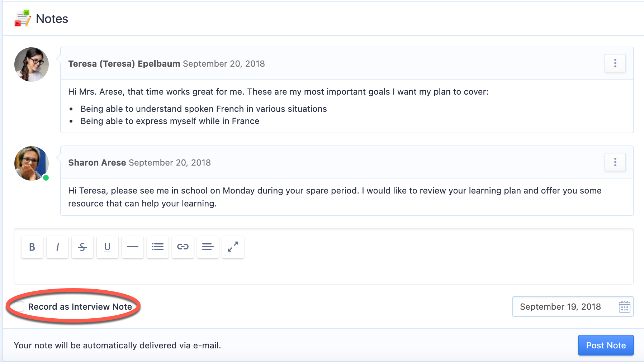Click the Post Note button

606,345
